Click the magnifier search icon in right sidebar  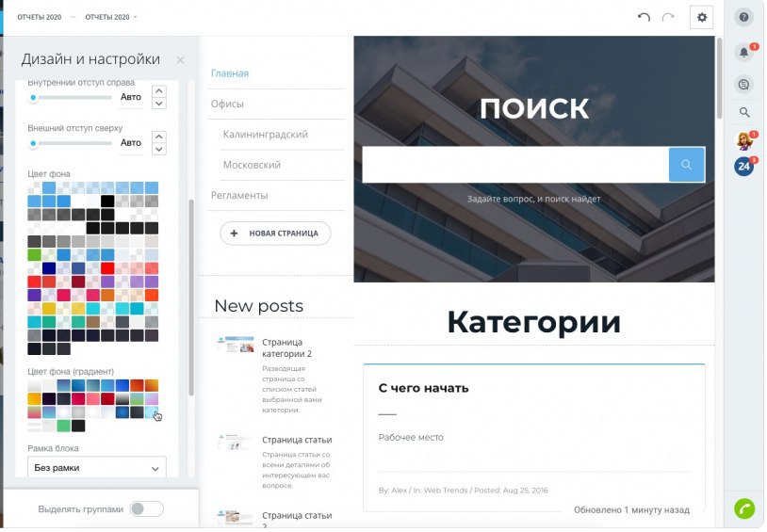744,112
